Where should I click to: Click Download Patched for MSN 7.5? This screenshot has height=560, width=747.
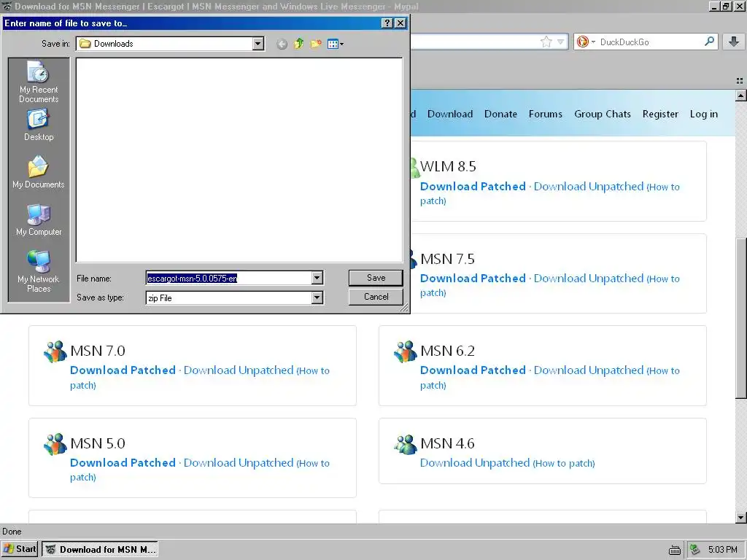coord(473,278)
